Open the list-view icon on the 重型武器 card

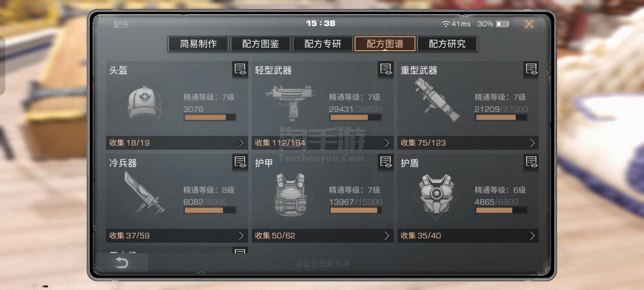(531, 69)
